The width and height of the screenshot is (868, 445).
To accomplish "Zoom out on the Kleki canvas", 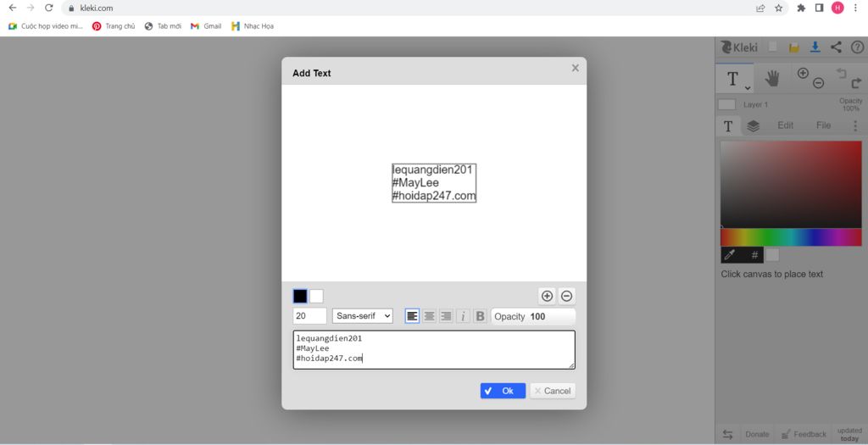I will pyautogui.click(x=818, y=84).
